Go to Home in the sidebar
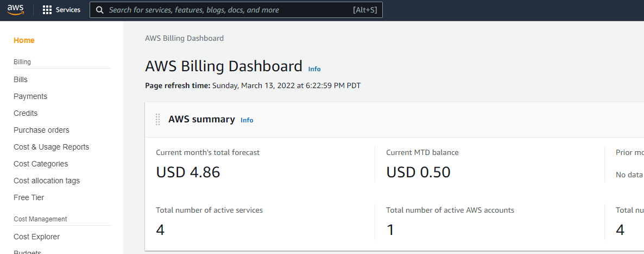This screenshot has width=644, height=254. coord(24,40)
